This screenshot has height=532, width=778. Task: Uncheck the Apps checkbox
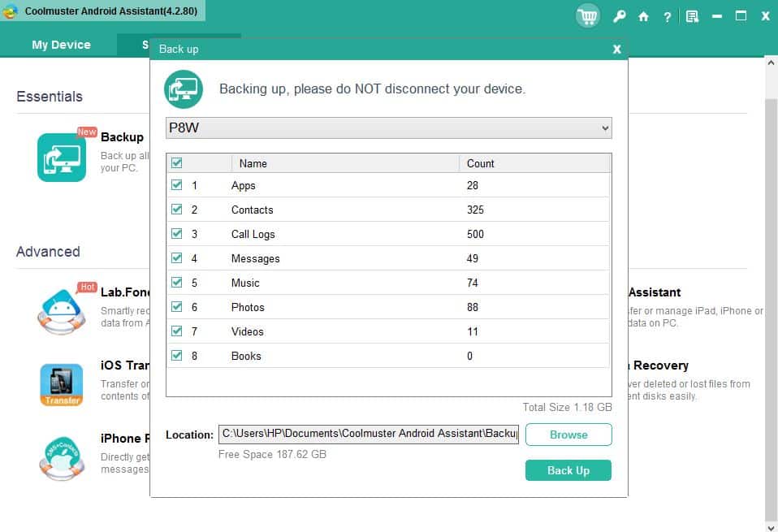pyautogui.click(x=177, y=185)
